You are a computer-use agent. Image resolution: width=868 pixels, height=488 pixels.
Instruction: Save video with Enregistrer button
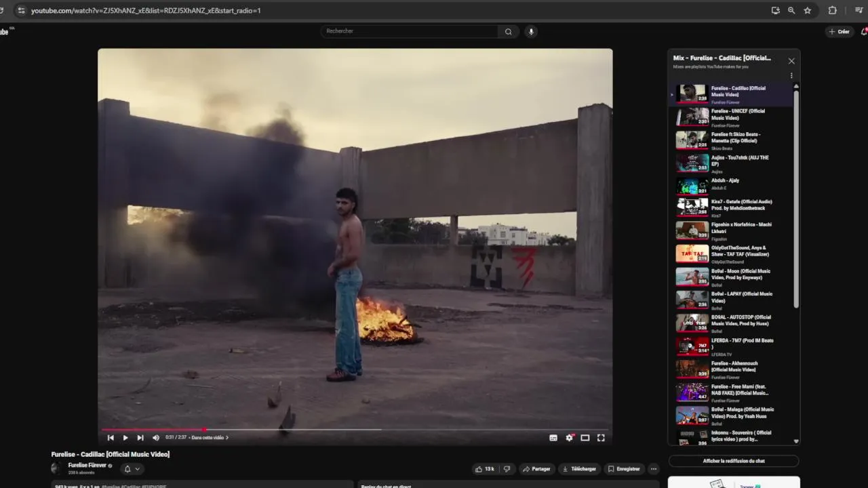pyautogui.click(x=624, y=469)
